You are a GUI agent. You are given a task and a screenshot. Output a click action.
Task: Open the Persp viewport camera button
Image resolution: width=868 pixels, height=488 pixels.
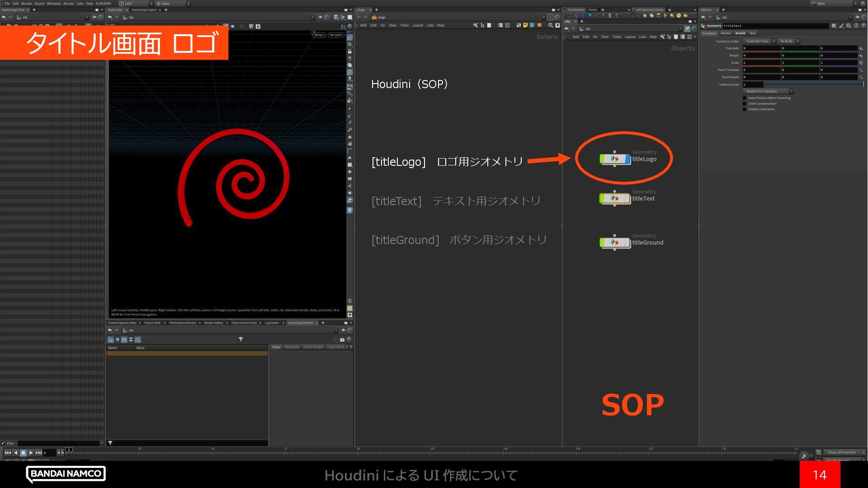(x=319, y=35)
